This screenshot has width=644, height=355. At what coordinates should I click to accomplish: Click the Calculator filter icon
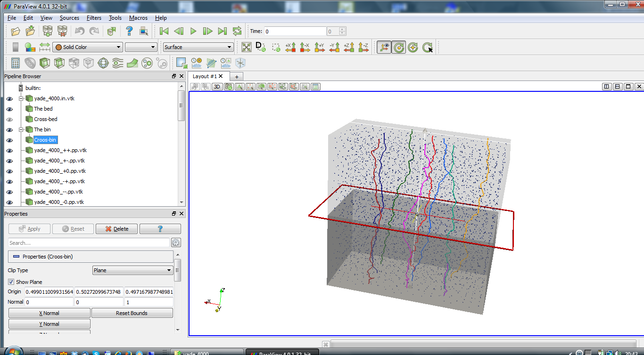(16, 63)
